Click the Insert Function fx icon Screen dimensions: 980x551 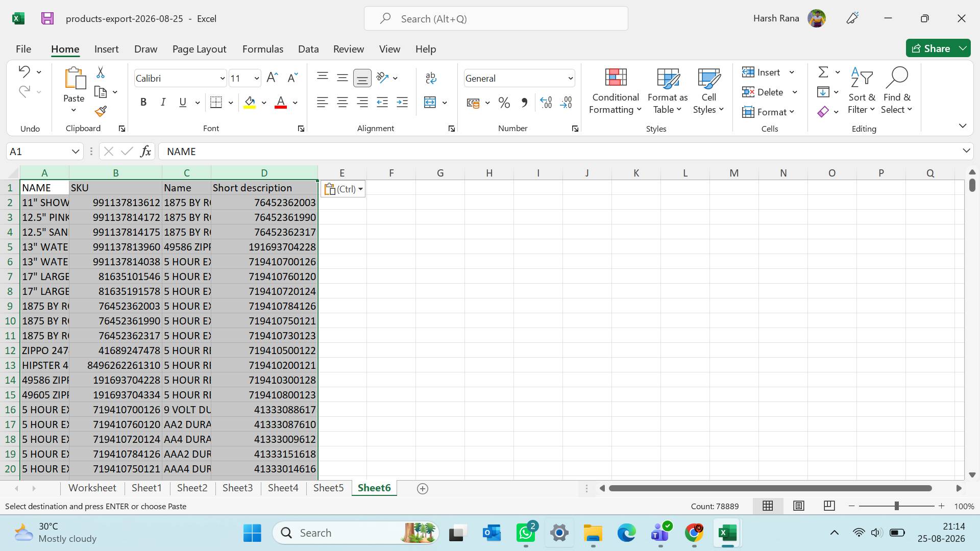(x=145, y=151)
